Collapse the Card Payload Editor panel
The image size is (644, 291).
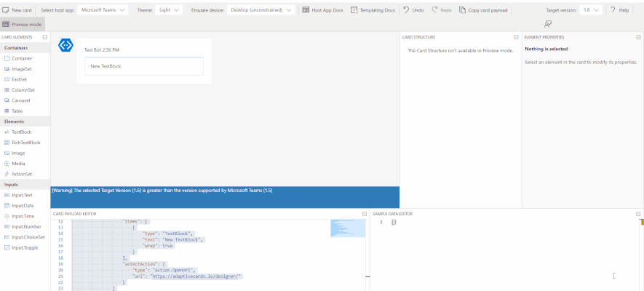365,214
